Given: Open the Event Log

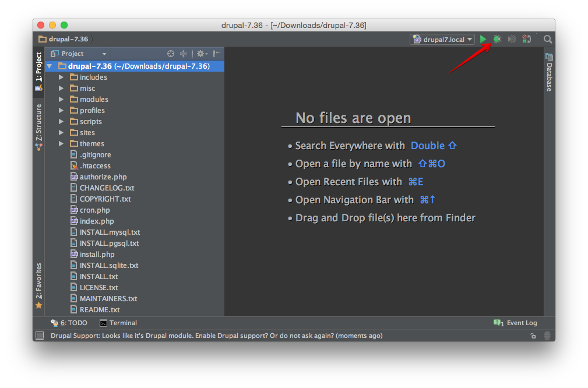Looking at the screenshot, I should (x=515, y=323).
